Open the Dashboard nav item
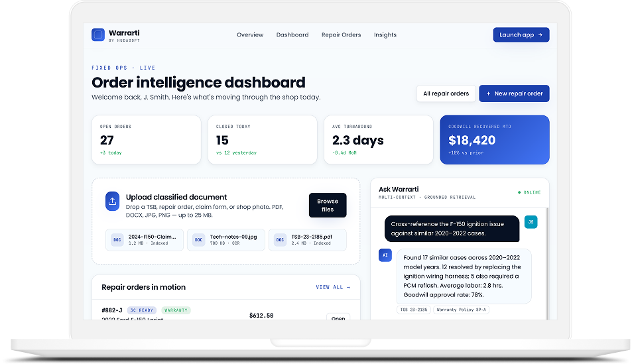The width and height of the screenshot is (632, 364). (292, 34)
